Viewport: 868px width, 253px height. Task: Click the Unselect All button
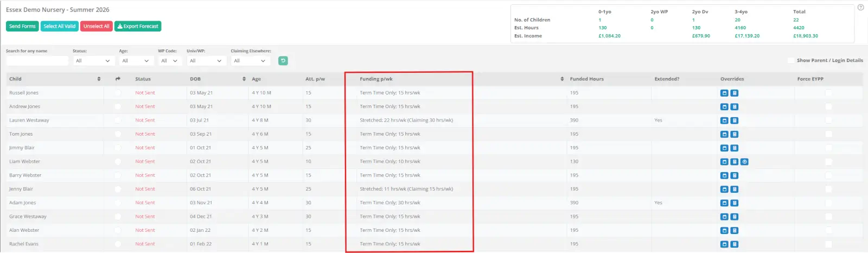coord(97,26)
